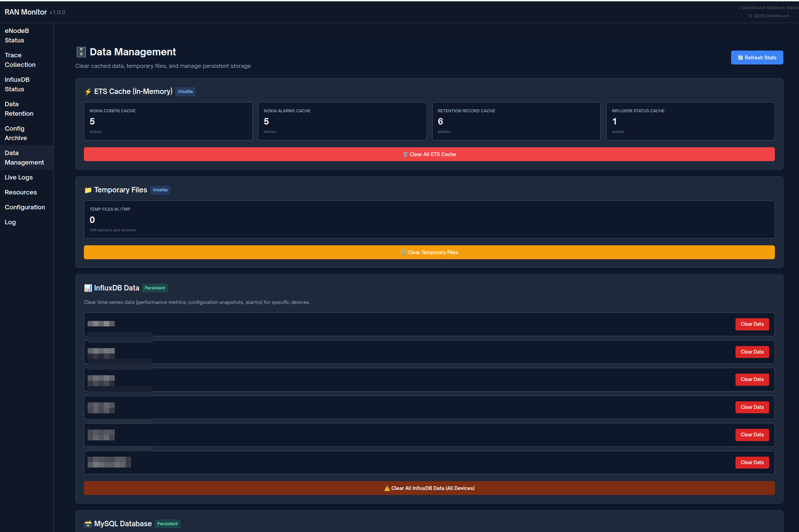Image resolution: width=799 pixels, height=532 pixels.
Task: Click the refresh arrows icon in Refresh Stats
Action: [740, 58]
